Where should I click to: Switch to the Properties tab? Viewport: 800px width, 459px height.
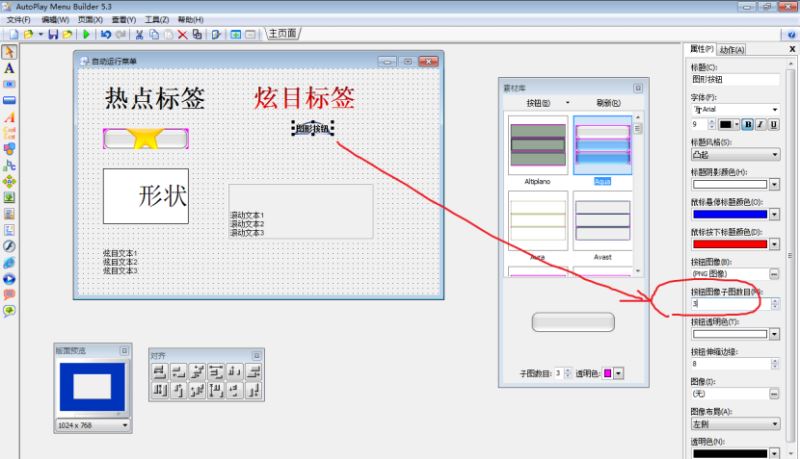pos(702,49)
